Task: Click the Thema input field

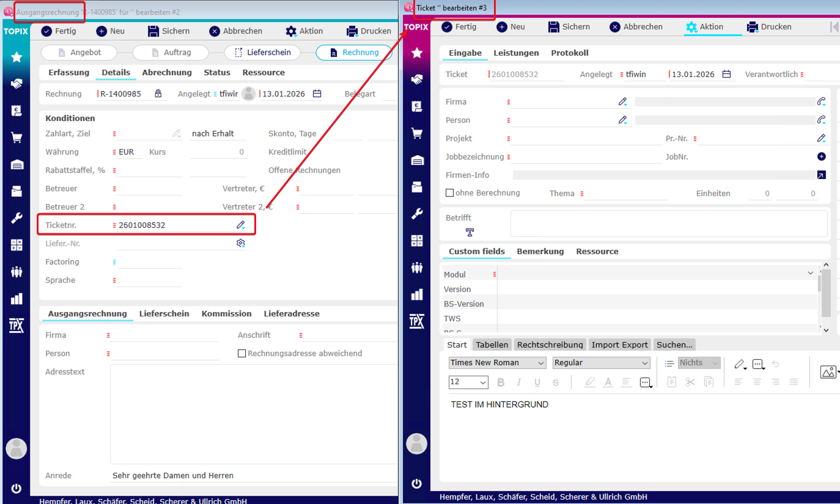Action: point(627,194)
